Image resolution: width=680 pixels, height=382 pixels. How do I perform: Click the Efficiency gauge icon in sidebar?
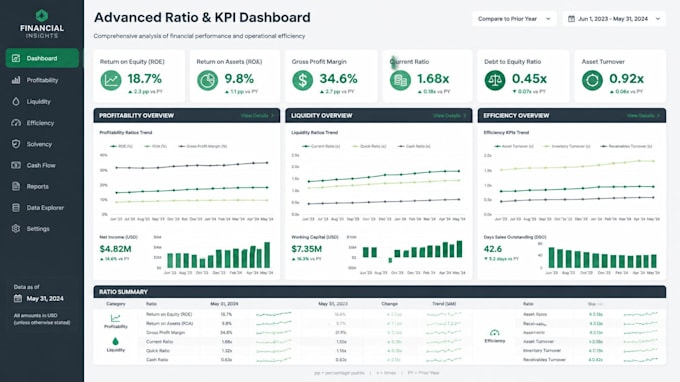(x=16, y=123)
